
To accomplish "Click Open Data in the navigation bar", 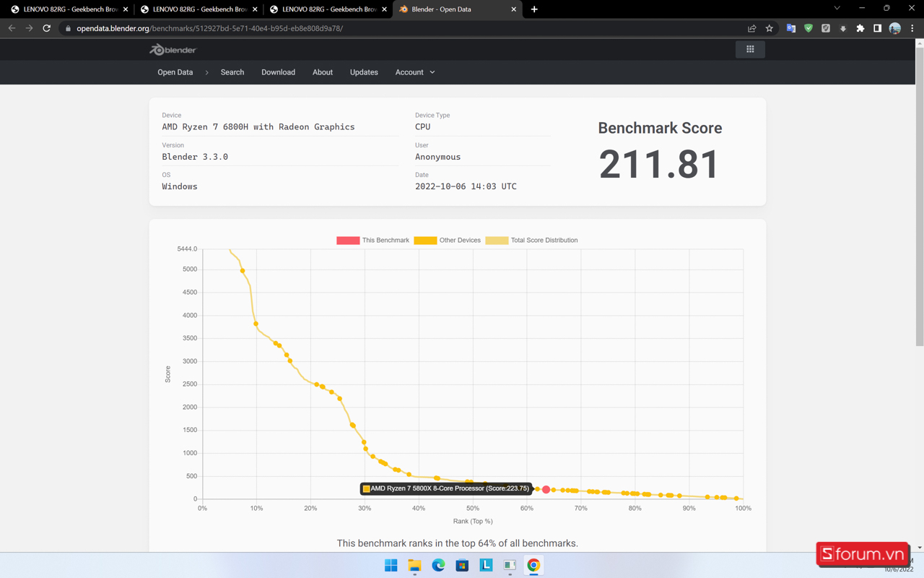I will tap(175, 72).
